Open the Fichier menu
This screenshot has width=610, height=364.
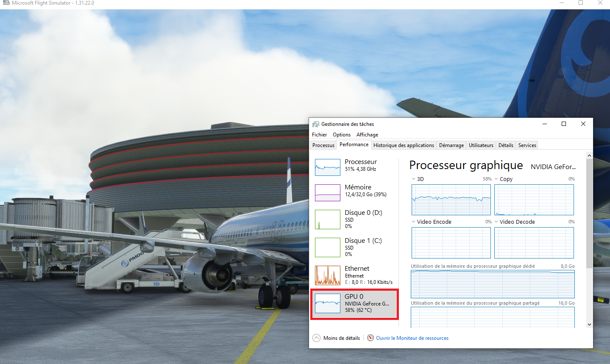point(319,135)
